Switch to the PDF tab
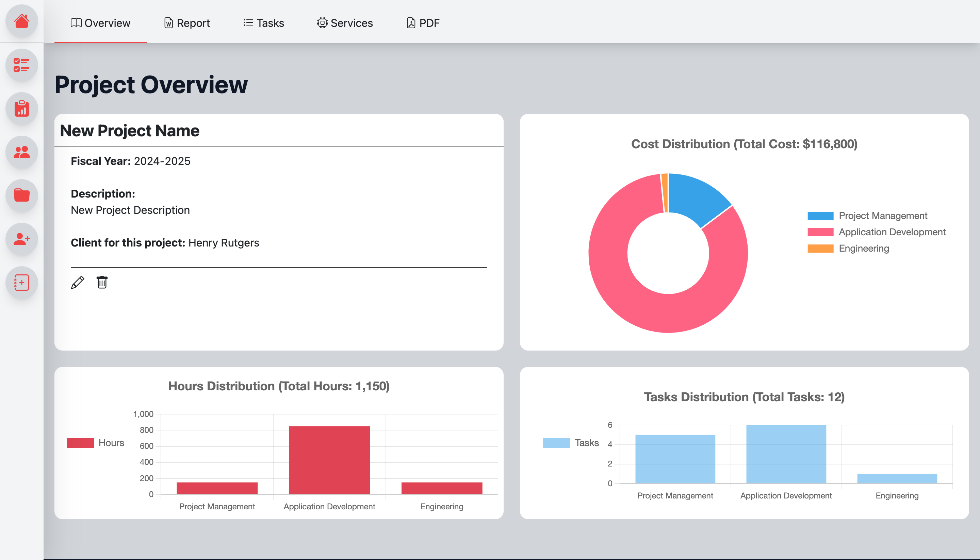Image resolution: width=980 pixels, height=560 pixels. (423, 23)
